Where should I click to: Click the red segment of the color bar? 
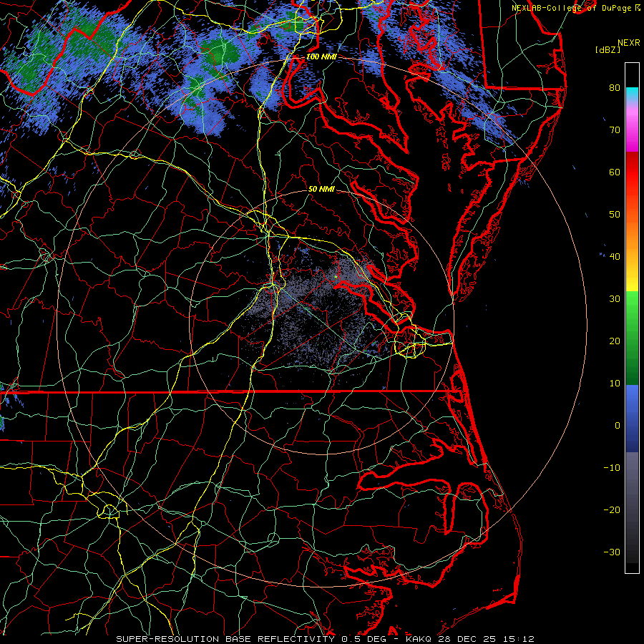click(x=632, y=172)
